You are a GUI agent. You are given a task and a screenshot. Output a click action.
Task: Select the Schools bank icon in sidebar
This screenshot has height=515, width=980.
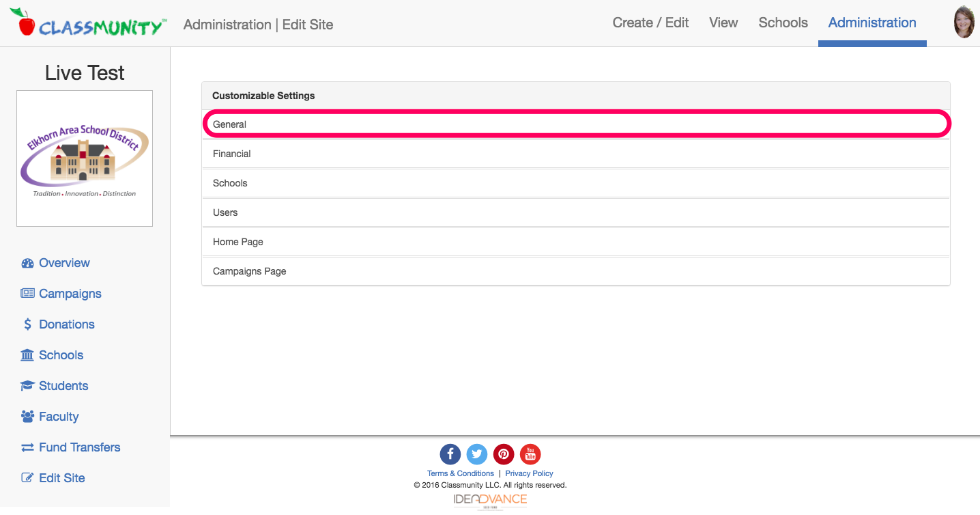(x=26, y=354)
